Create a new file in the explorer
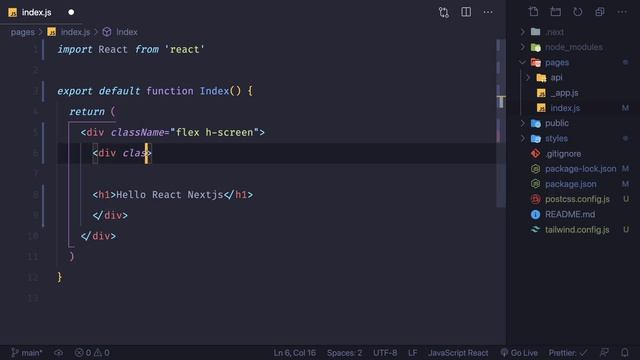This screenshot has width=640, height=360. click(x=533, y=12)
